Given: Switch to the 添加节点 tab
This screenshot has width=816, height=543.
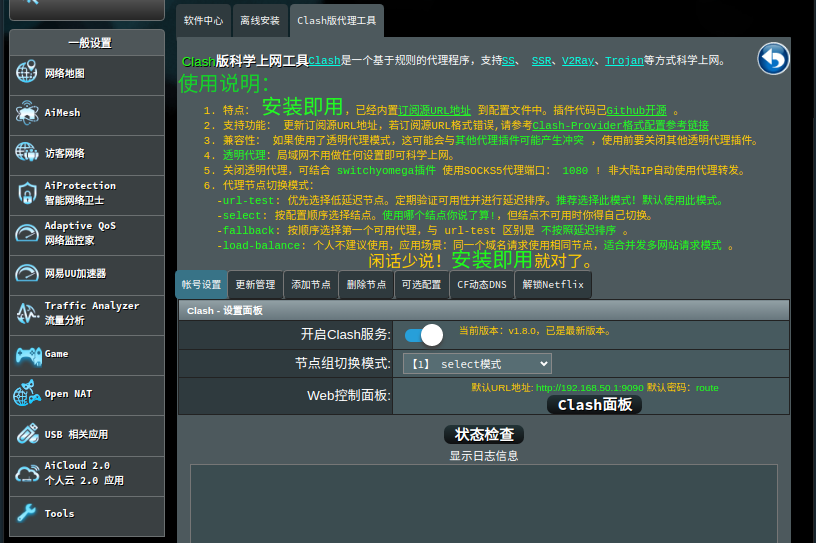Looking at the screenshot, I should click(311, 285).
